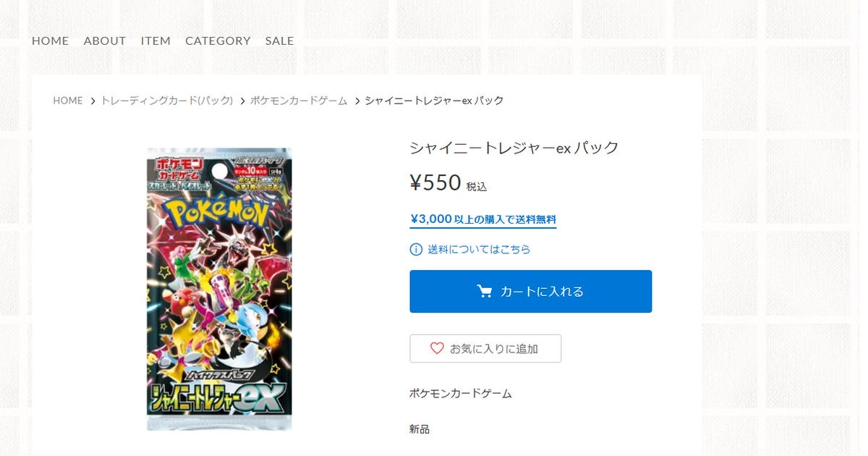Open トレーディングカード(パック) breadcrumb link

pyautogui.click(x=167, y=101)
